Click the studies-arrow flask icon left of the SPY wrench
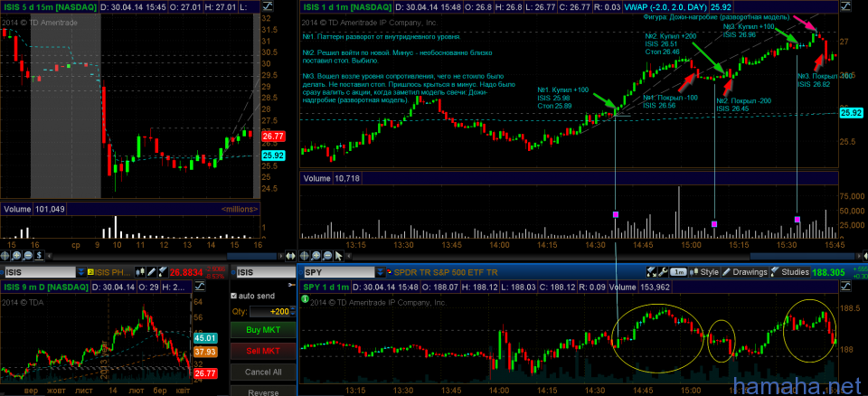 click(x=652, y=272)
